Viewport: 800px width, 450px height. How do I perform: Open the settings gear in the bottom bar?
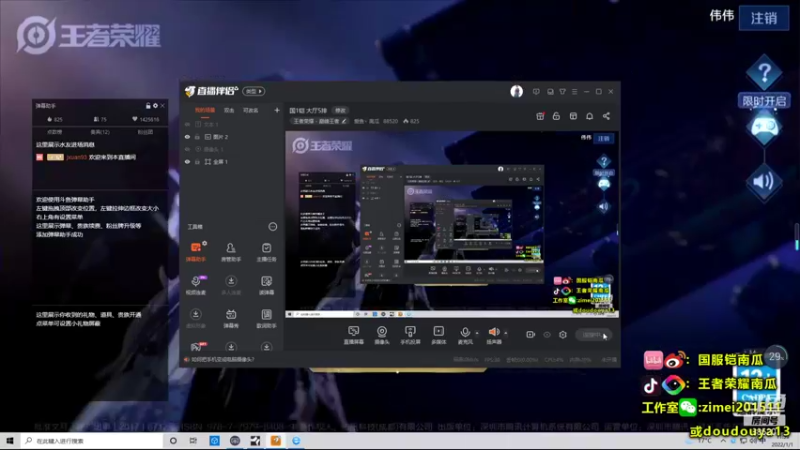pos(563,335)
